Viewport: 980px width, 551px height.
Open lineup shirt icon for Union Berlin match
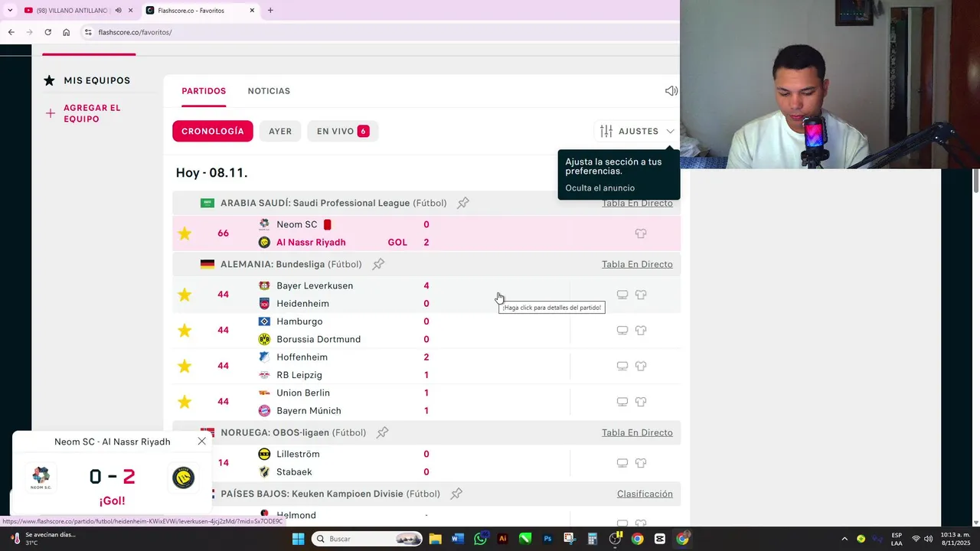(x=641, y=402)
